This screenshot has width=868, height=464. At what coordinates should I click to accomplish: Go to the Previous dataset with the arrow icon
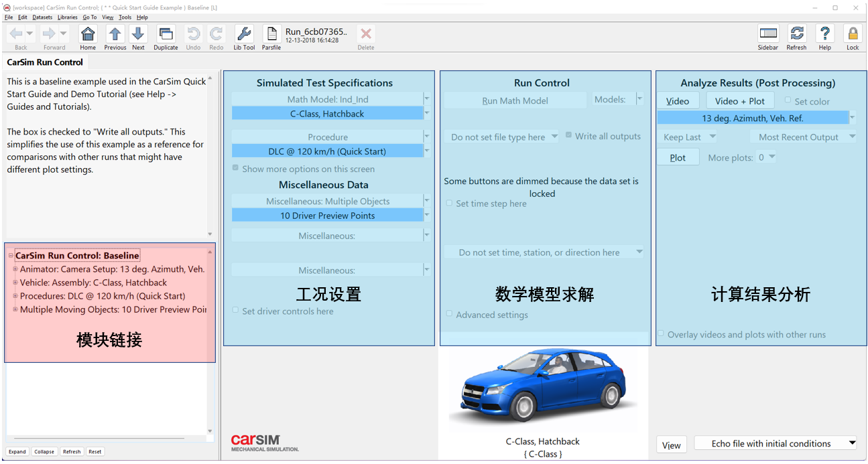pos(115,33)
